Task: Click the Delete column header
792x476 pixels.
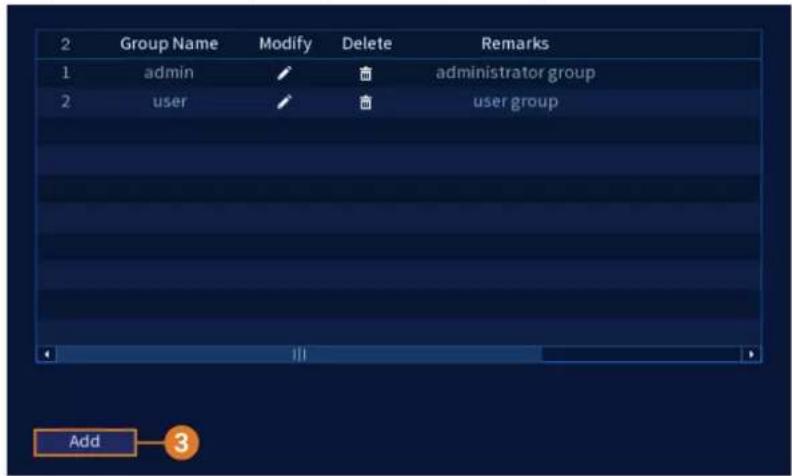Action: (x=367, y=44)
